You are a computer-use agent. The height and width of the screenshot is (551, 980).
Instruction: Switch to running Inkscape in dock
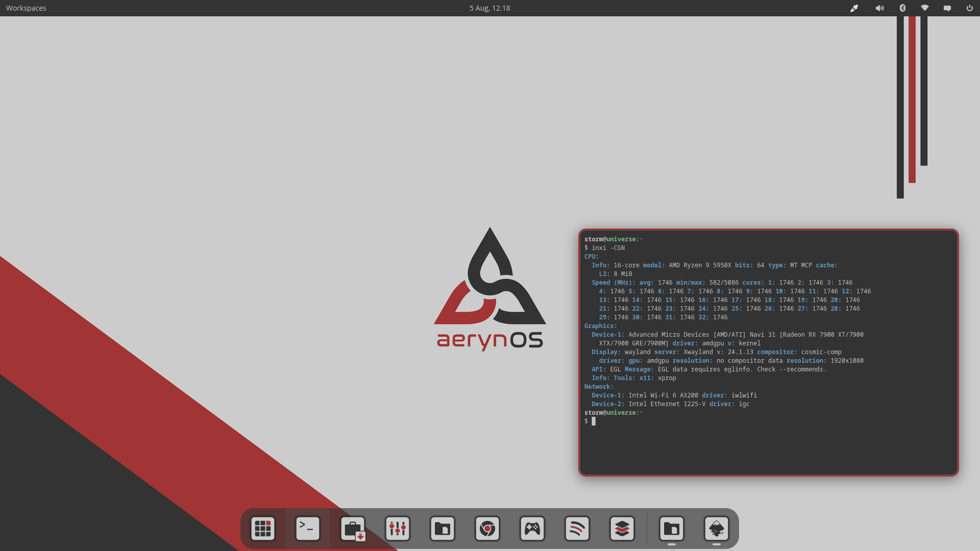[x=717, y=529]
